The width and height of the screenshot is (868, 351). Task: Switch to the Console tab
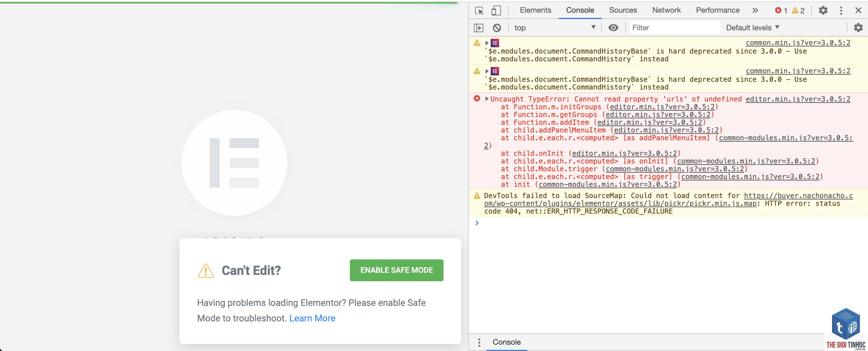point(580,10)
